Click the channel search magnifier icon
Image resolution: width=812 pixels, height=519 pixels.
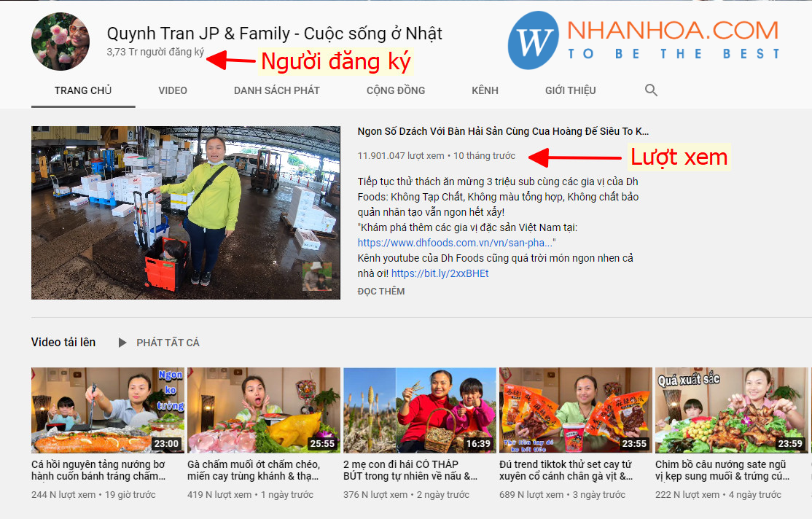[x=651, y=90]
